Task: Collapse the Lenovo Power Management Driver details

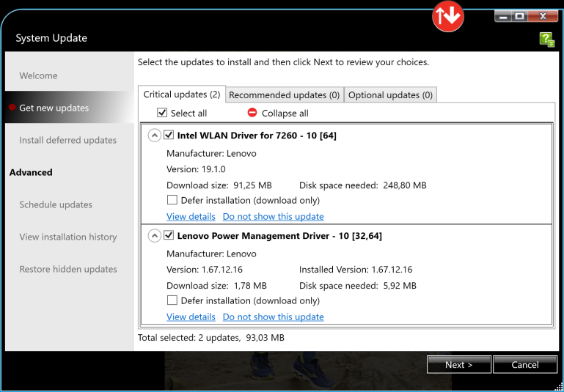Action: tap(154, 236)
